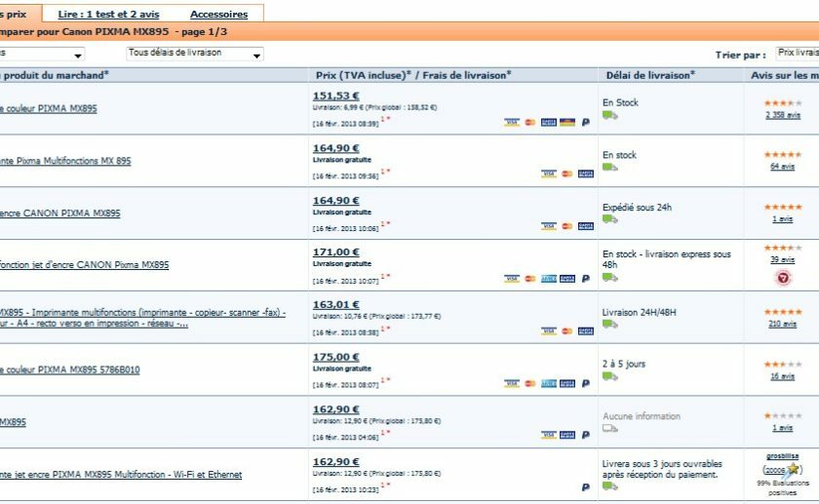
Task: Open the 'couleur PIXMA MX895 5786B010' product link
Action: 69,369
